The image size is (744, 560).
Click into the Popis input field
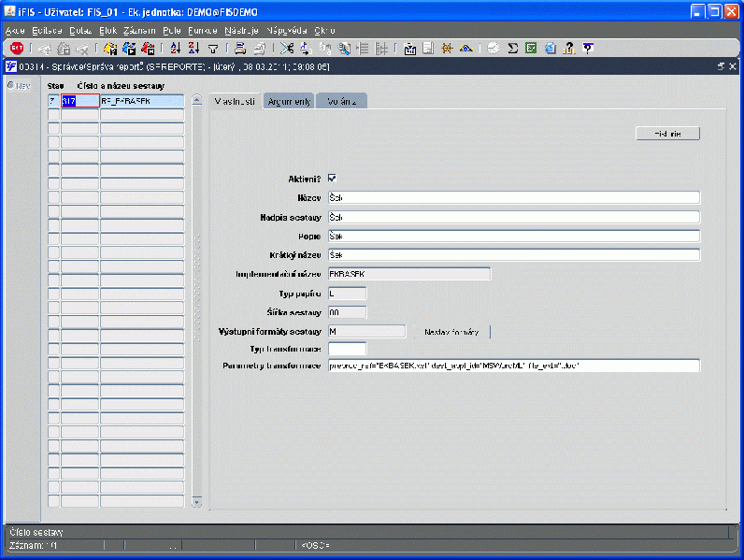514,236
